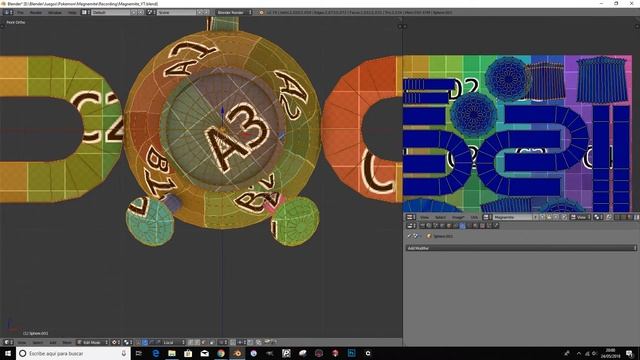Toggle UV sync selection with mesh
The width and height of the screenshot is (640, 360).
click(609, 217)
